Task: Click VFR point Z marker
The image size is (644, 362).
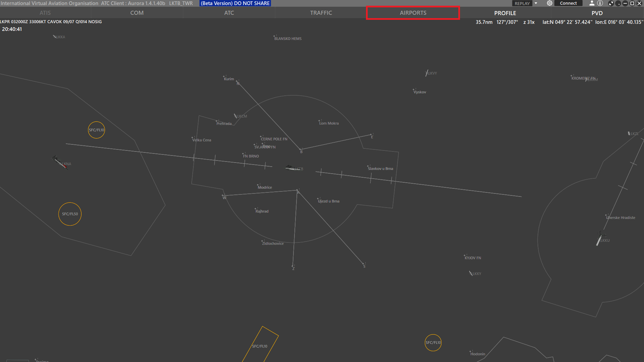Action: (293, 267)
